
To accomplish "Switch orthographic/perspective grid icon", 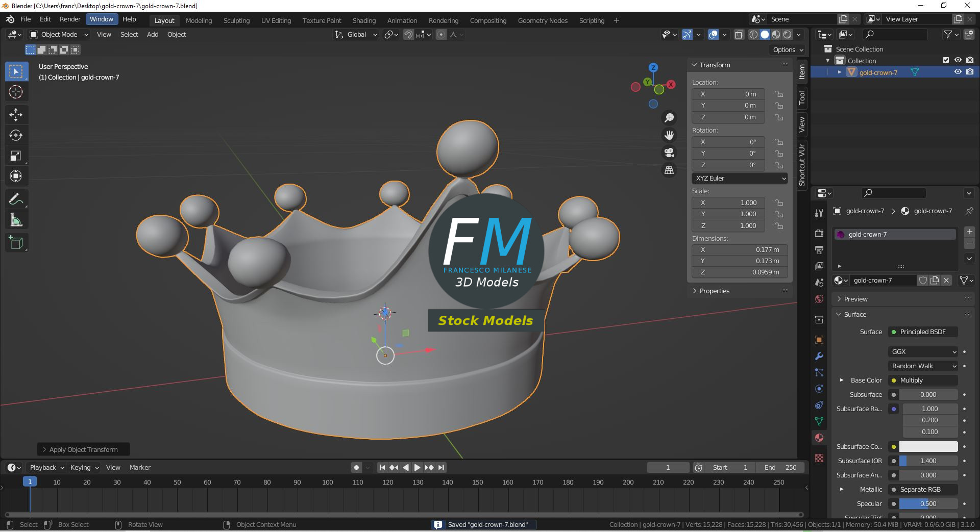I will coord(669,170).
